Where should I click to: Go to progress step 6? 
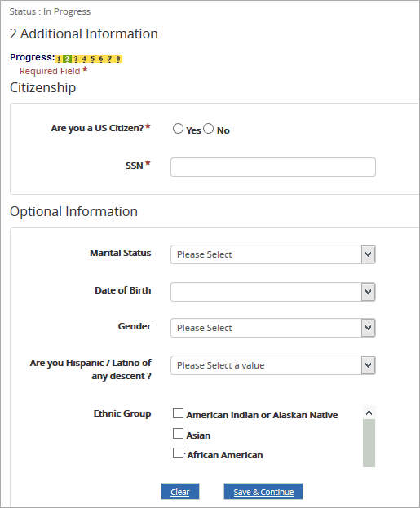101,59
